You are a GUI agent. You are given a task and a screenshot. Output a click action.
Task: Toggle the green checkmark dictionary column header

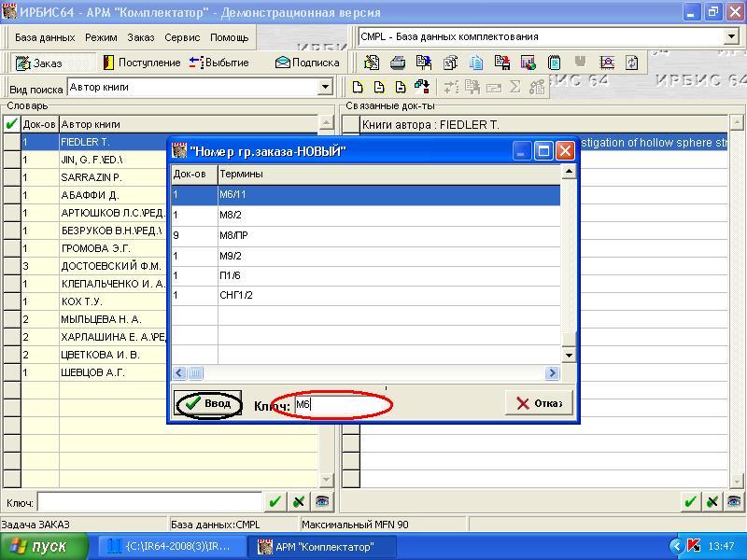[11, 123]
